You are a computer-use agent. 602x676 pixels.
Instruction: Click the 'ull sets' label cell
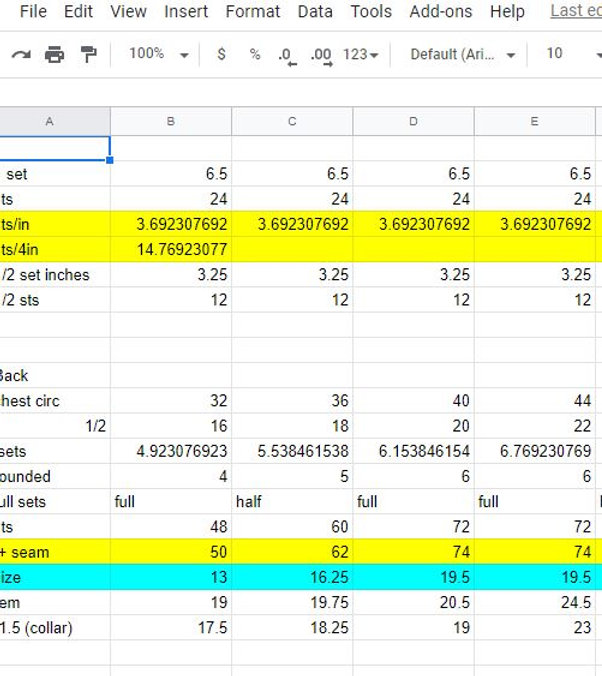pyautogui.click(x=55, y=501)
